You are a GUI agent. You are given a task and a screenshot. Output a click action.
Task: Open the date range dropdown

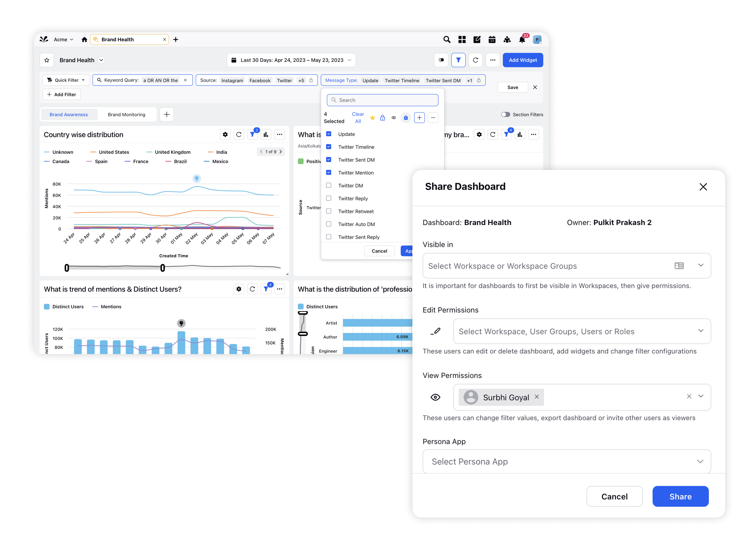291,60
